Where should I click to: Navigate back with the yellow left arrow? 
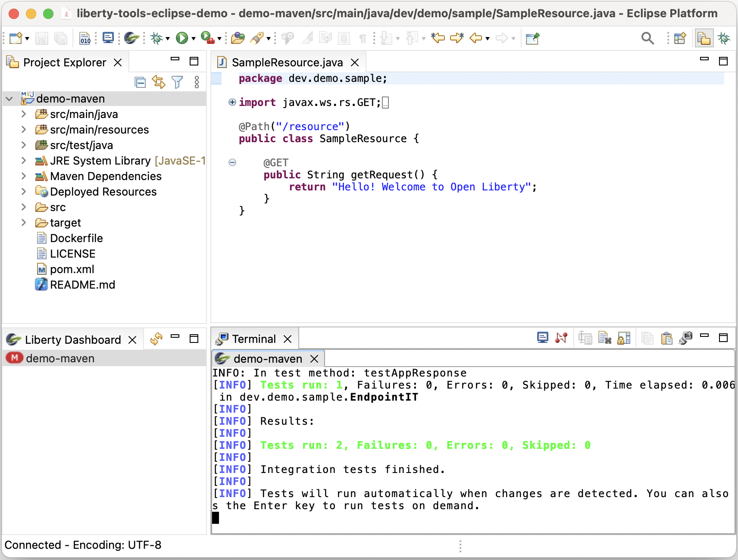coord(476,38)
